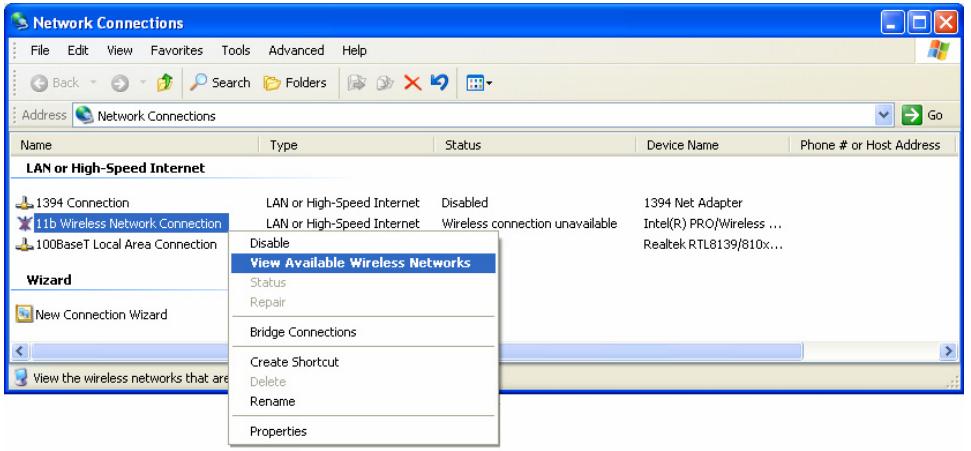The image size is (971, 451).
Task: Sort by Device Name column header
Action: pos(713,145)
